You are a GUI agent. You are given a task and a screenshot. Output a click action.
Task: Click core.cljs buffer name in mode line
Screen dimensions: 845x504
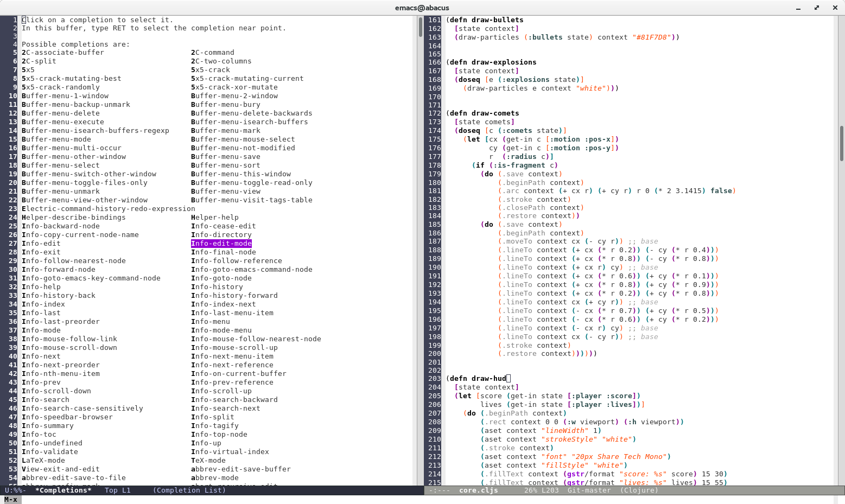479,490
